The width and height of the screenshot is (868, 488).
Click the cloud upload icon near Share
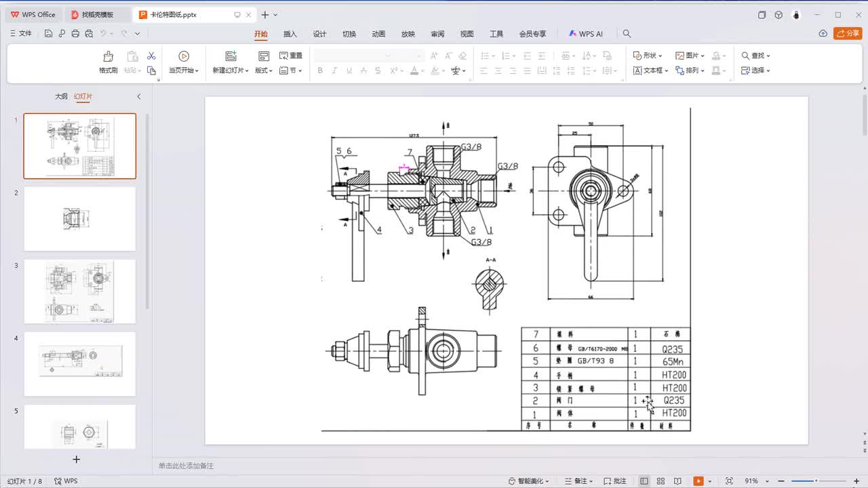point(823,34)
